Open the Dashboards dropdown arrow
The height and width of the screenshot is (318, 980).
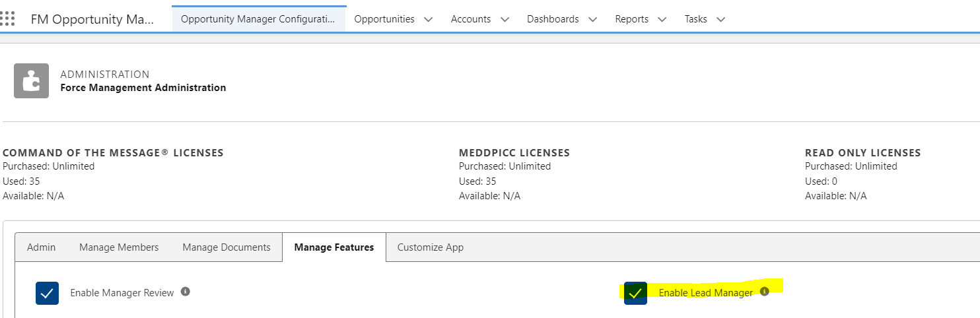pyautogui.click(x=592, y=20)
